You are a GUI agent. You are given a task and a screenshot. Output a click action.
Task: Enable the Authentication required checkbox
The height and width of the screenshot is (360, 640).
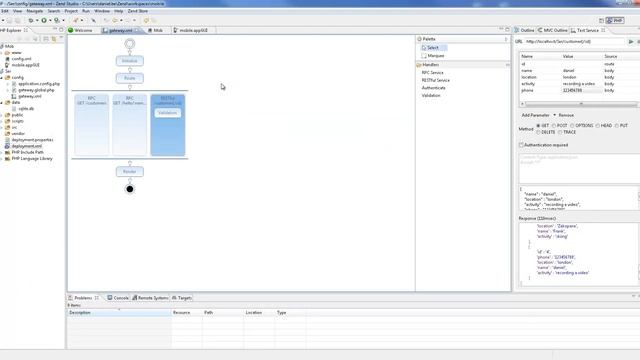(x=521, y=145)
